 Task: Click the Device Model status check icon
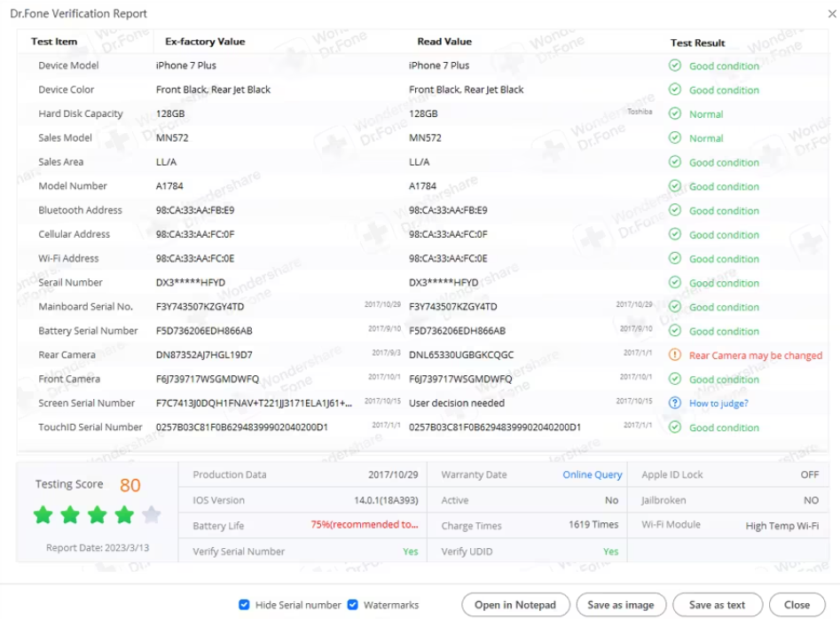(675, 66)
